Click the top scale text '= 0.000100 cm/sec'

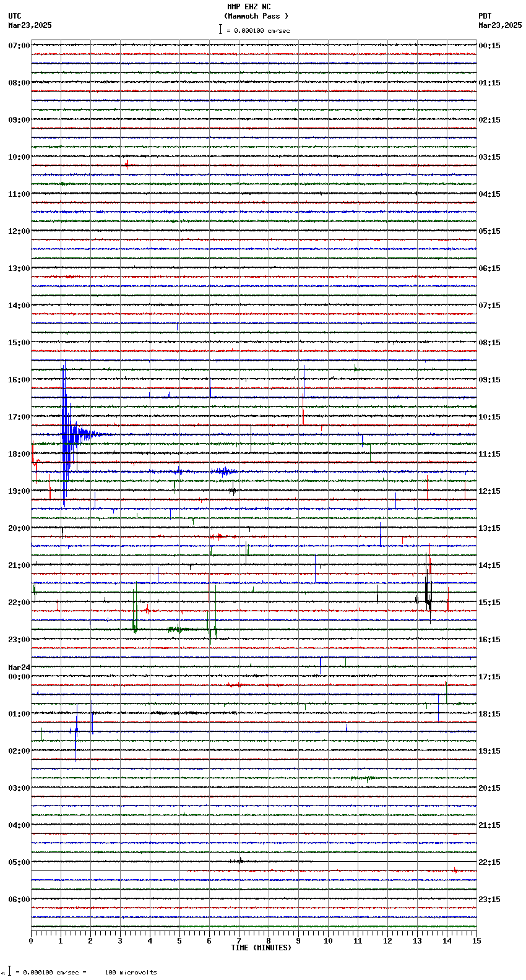coord(258,30)
